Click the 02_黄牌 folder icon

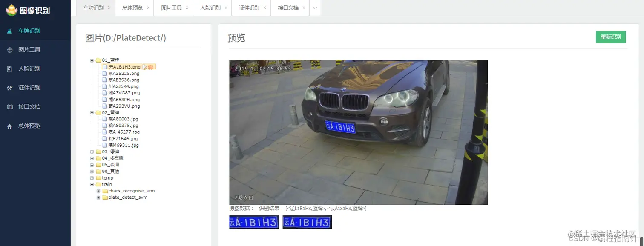[x=98, y=113]
